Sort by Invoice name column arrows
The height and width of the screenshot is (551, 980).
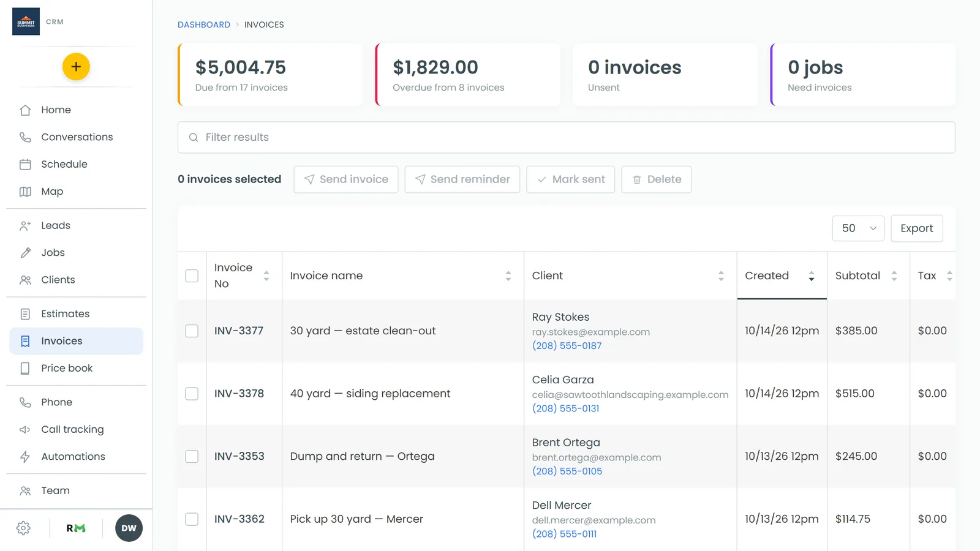pyautogui.click(x=508, y=276)
